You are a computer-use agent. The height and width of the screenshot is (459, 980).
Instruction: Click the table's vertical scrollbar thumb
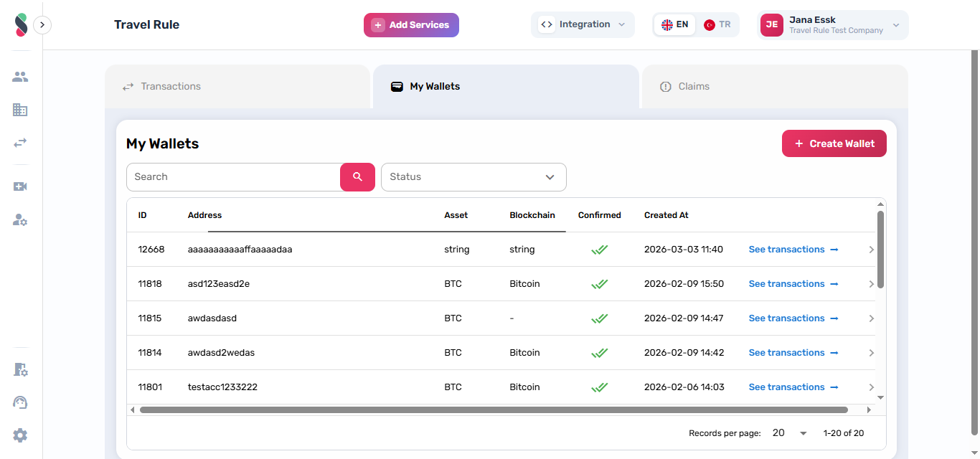click(x=880, y=249)
